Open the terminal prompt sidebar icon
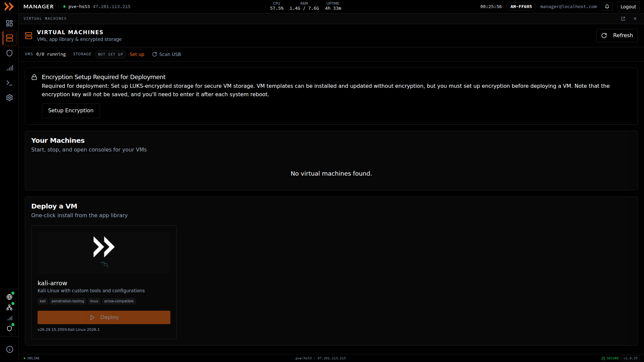This screenshot has width=644, height=362. click(x=9, y=83)
